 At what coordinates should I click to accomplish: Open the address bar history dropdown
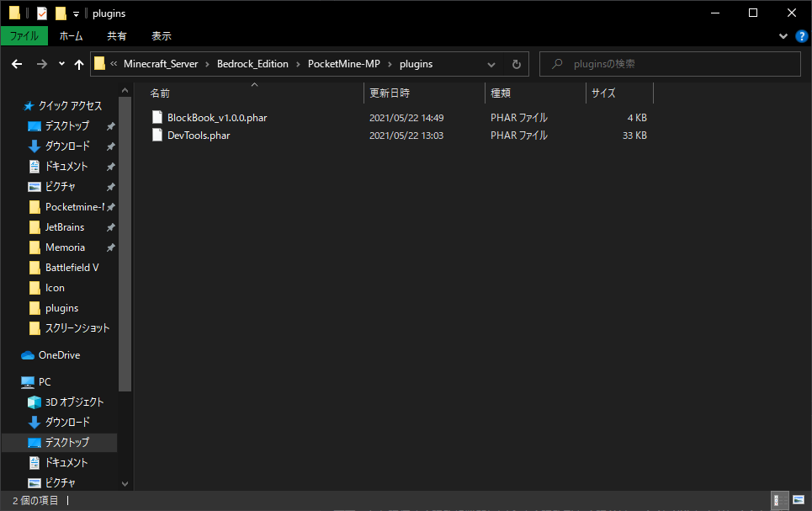[493, 64]
